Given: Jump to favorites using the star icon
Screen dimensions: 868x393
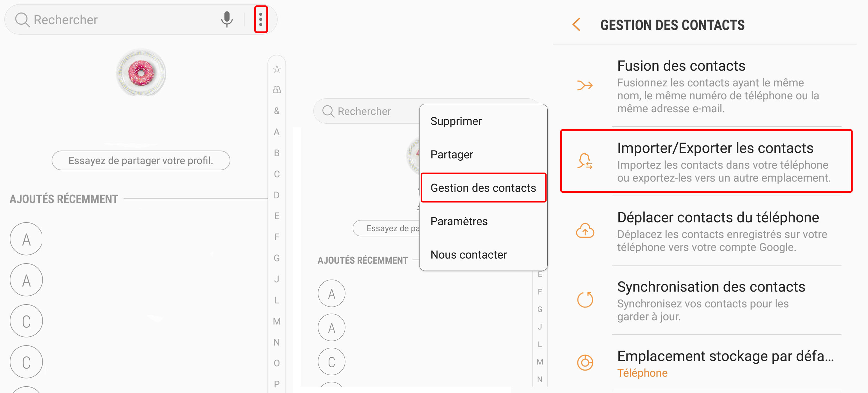Looking at the screenshot, I should point(277,69).
